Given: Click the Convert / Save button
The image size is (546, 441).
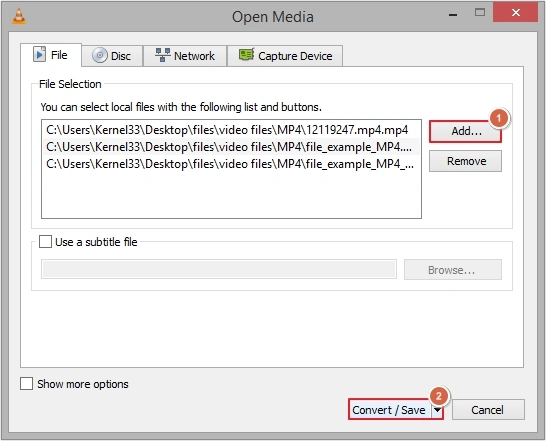Looking at the screenshot, I should click(x=389, y=410).
